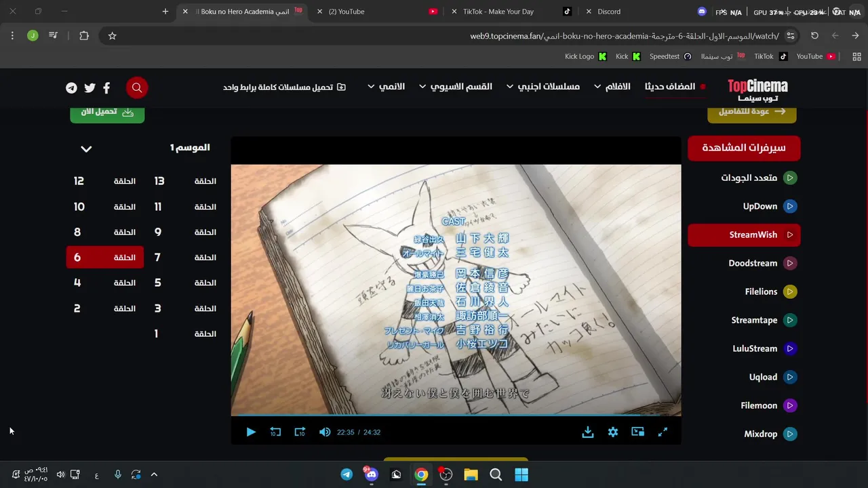Select episode 9 in the list
Viewport: 868px width, 488px height.
(186, 232)
